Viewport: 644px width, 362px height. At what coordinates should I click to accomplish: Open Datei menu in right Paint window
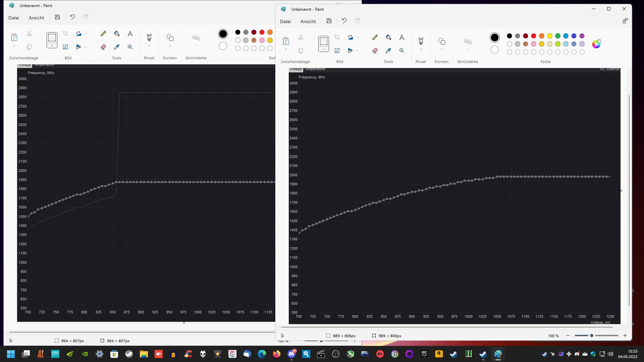pyautogui.click(x=285, y=21)
